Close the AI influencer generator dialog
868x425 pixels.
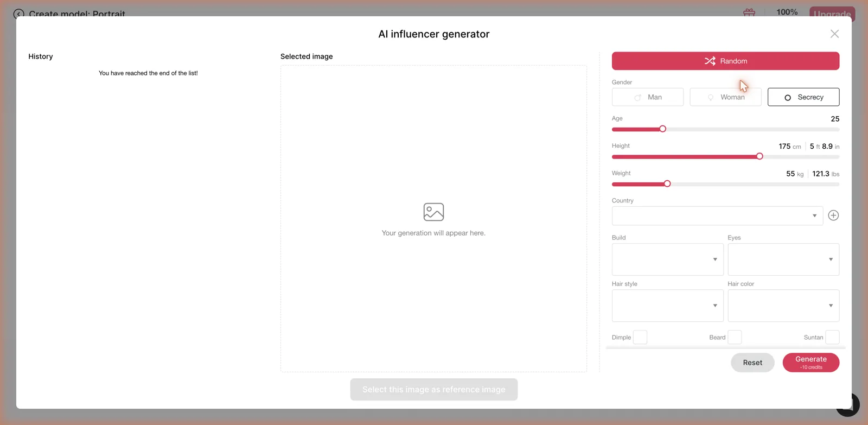834,34
